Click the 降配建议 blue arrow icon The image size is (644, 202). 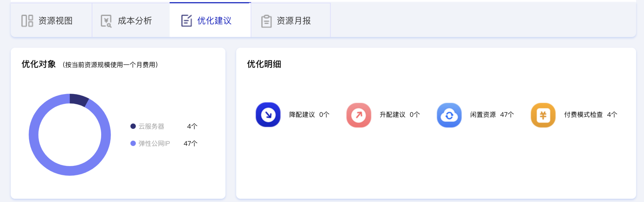click(x=268, y=115)
